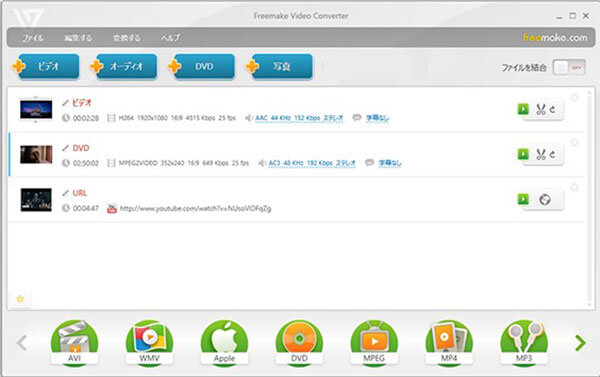Cut the DVD item with scissors

(x=541, y=154)
